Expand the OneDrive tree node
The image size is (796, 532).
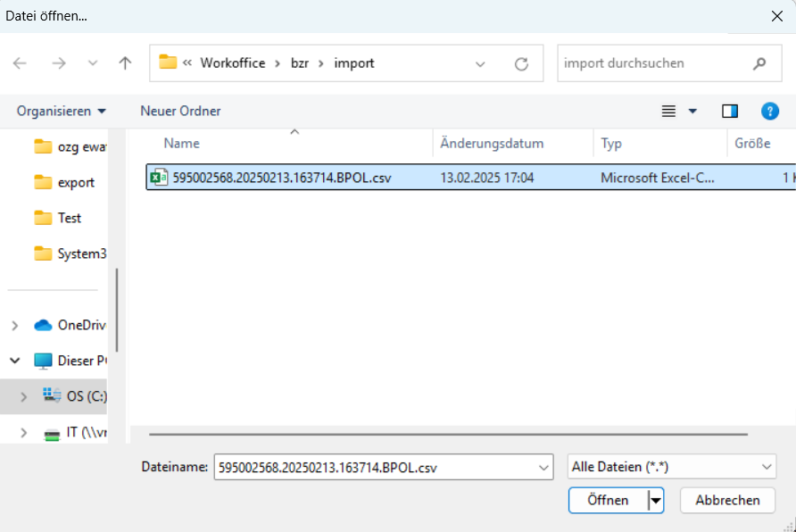click(14, 325)
